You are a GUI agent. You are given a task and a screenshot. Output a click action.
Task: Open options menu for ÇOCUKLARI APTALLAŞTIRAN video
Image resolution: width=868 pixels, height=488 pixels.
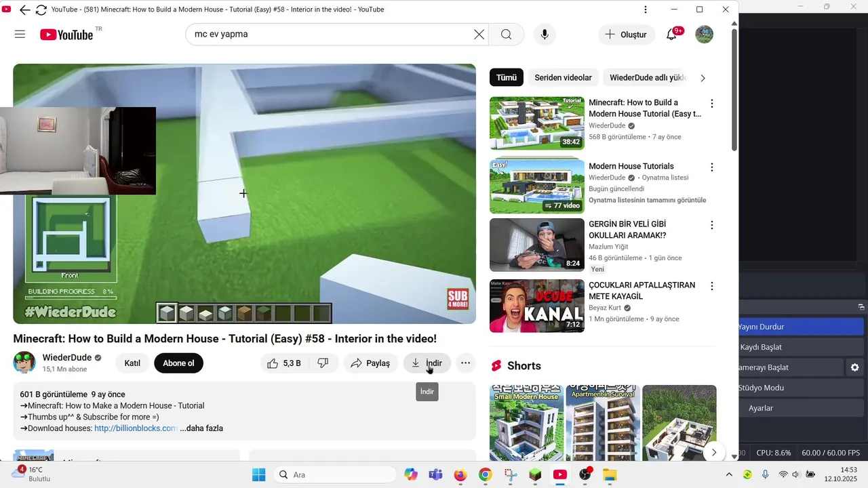712,287
